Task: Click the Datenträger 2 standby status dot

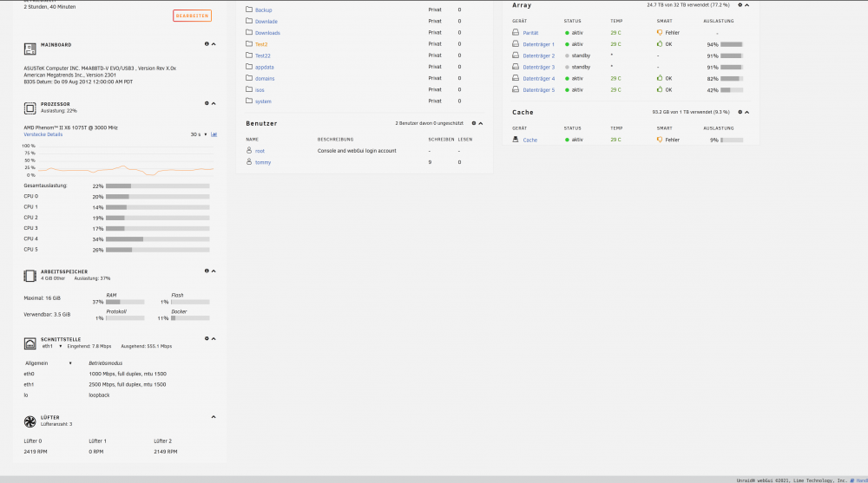Action: [x=567, y=55]
